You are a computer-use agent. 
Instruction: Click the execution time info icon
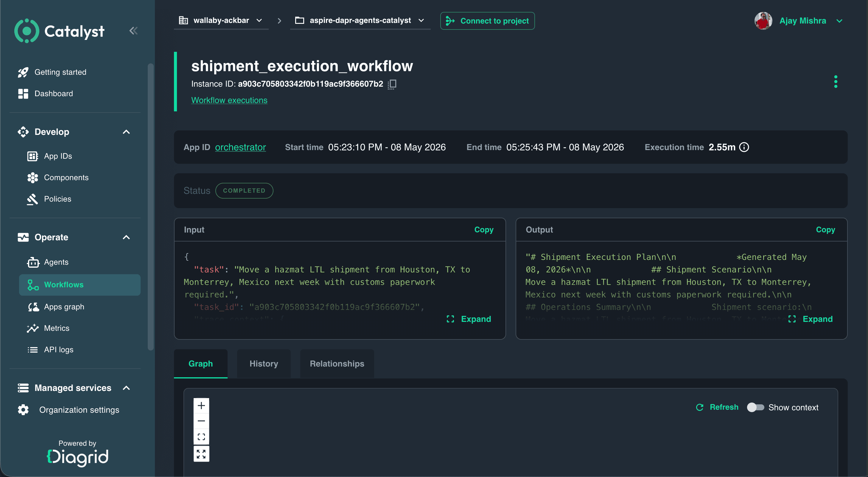point(744,147)
